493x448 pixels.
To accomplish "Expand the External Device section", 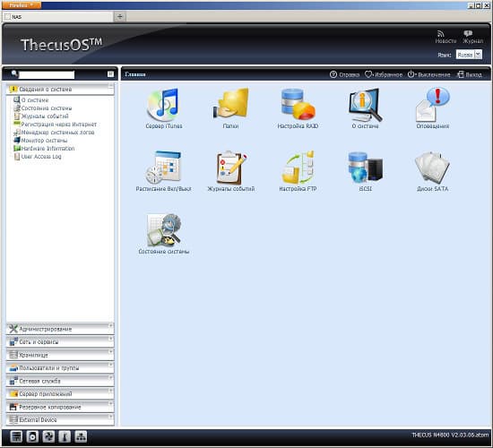I will (60, 419).
